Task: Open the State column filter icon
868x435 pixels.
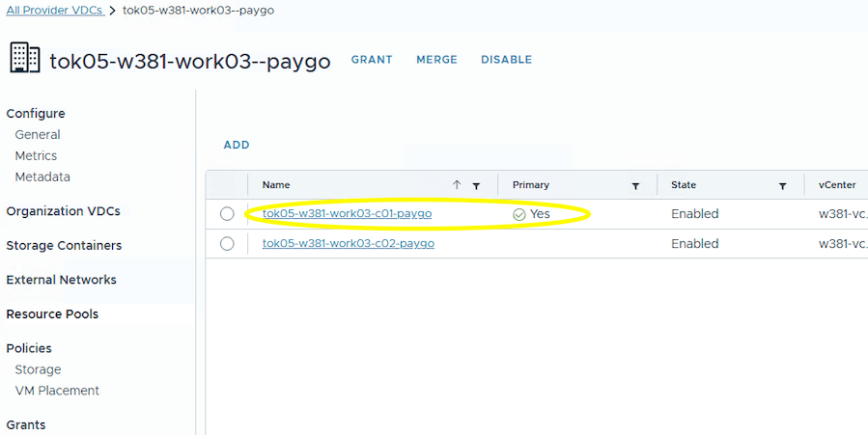Action: point(784,185)
